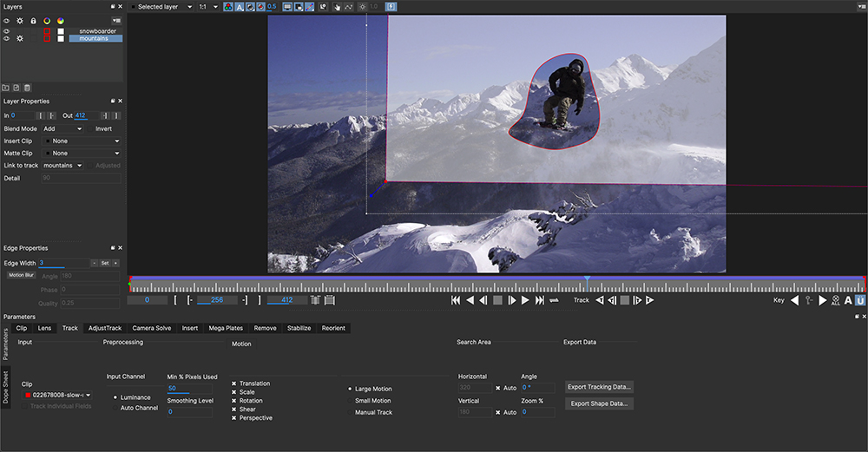Click the stop tracking button

(x=623, y=300)
